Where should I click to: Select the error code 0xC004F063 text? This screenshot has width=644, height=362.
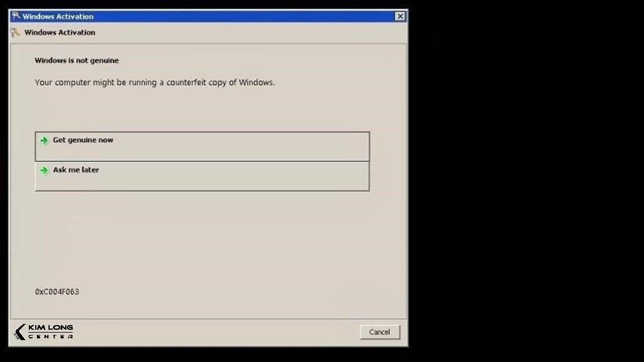tap(57, 292)
